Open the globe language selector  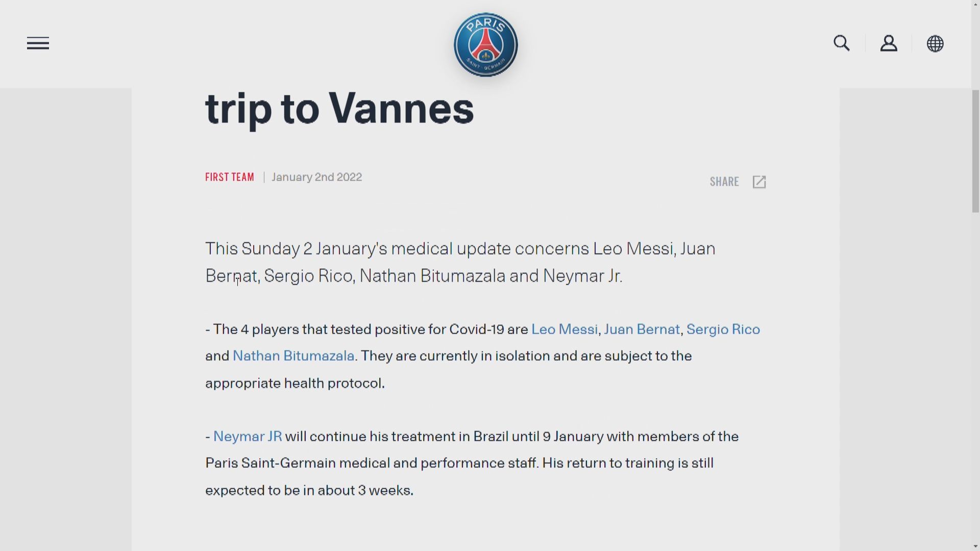click(x=935, y=44)
